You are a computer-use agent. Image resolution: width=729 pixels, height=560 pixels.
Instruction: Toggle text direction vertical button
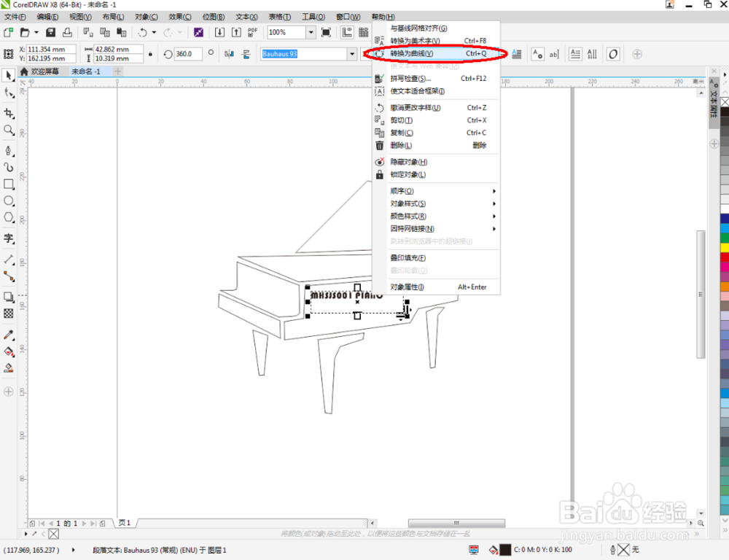[592, 54]
